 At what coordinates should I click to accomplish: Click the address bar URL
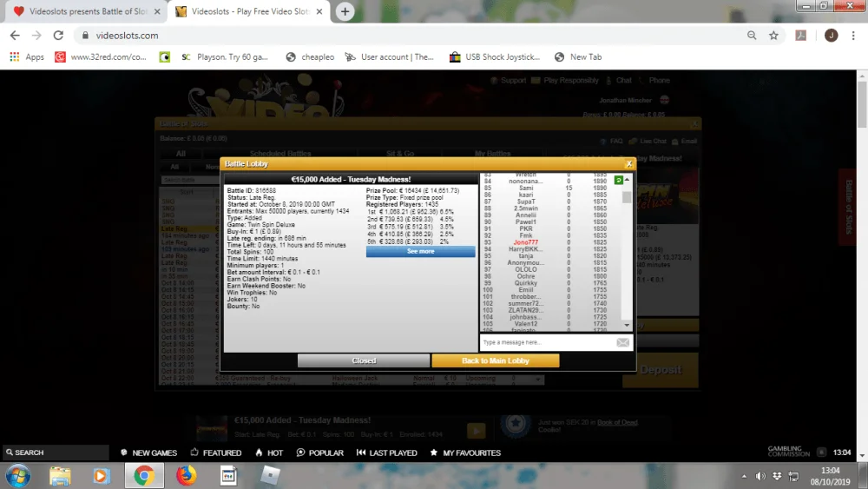(127, 36)
